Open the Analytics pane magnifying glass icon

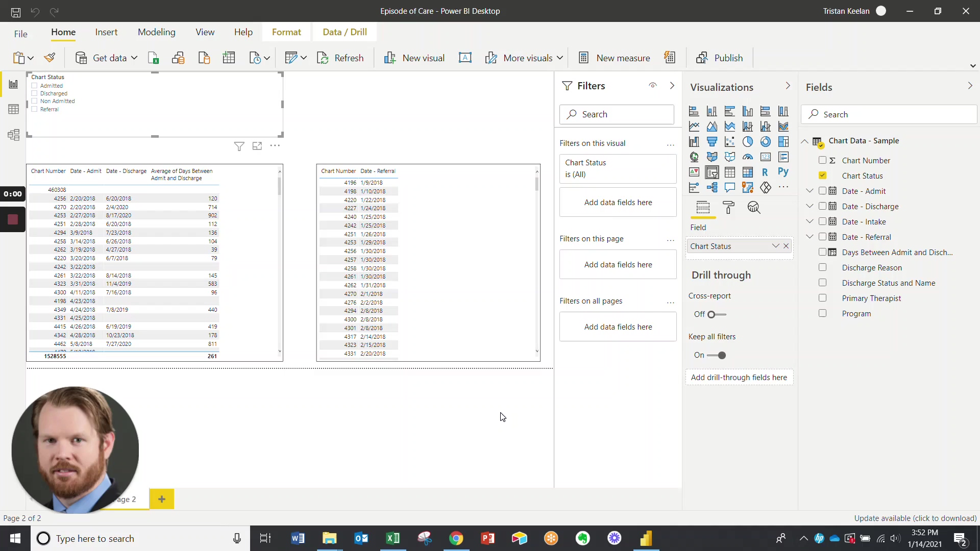754,207
